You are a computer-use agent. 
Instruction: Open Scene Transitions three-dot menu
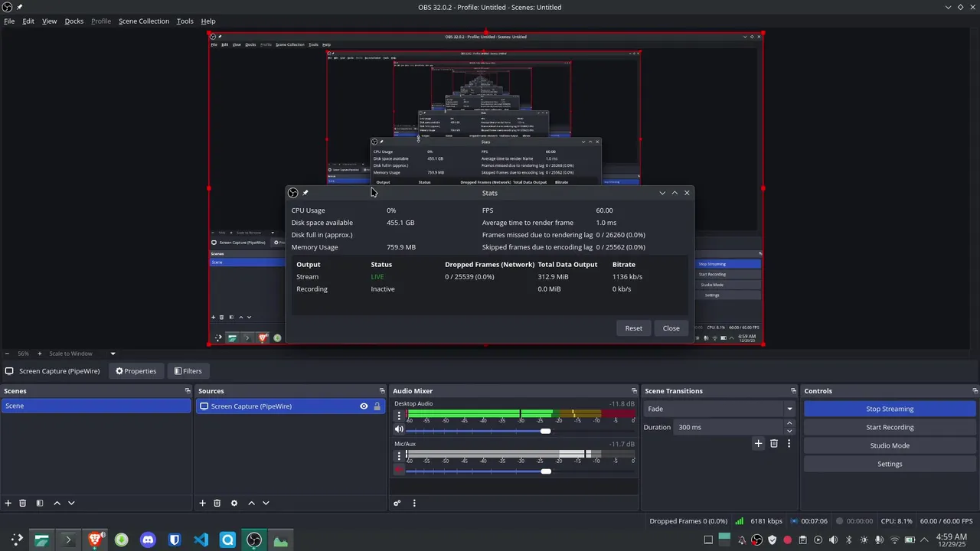[789, 443]
